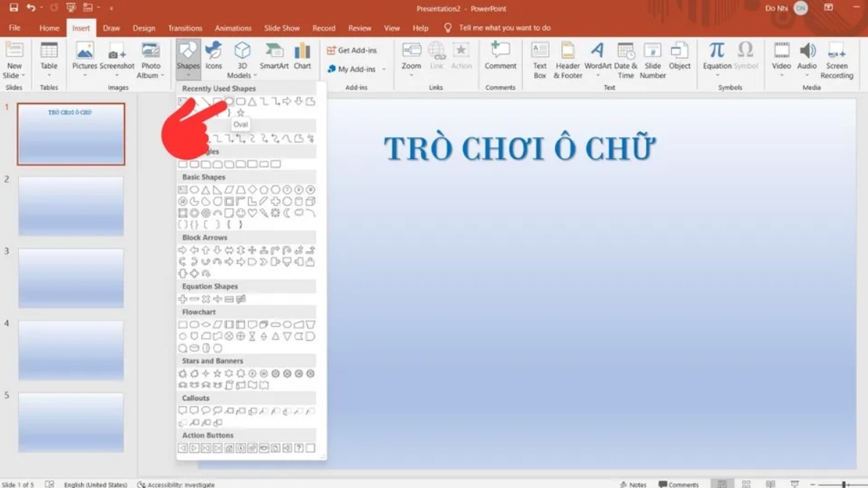Select the Flowchart Collate hourglass shape
This screenshot has width=868, height=488.
tap(252, 336)
